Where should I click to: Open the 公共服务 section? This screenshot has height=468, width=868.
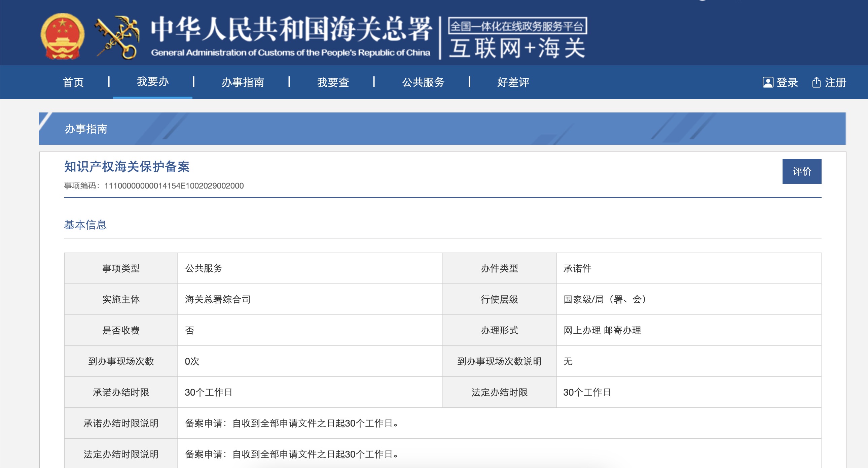423,82
